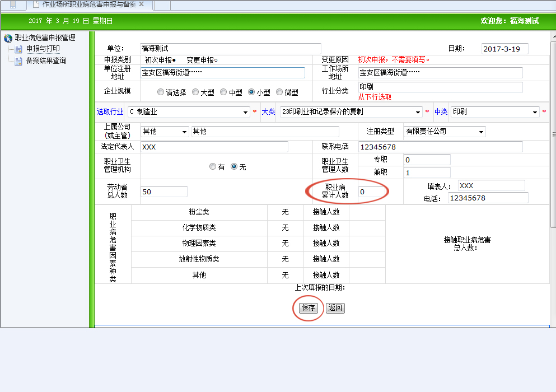This screenshot has height=392, width=556.
Task: Open 备案结果查询 in the sidebar tree
Action: tap(46, 60)
